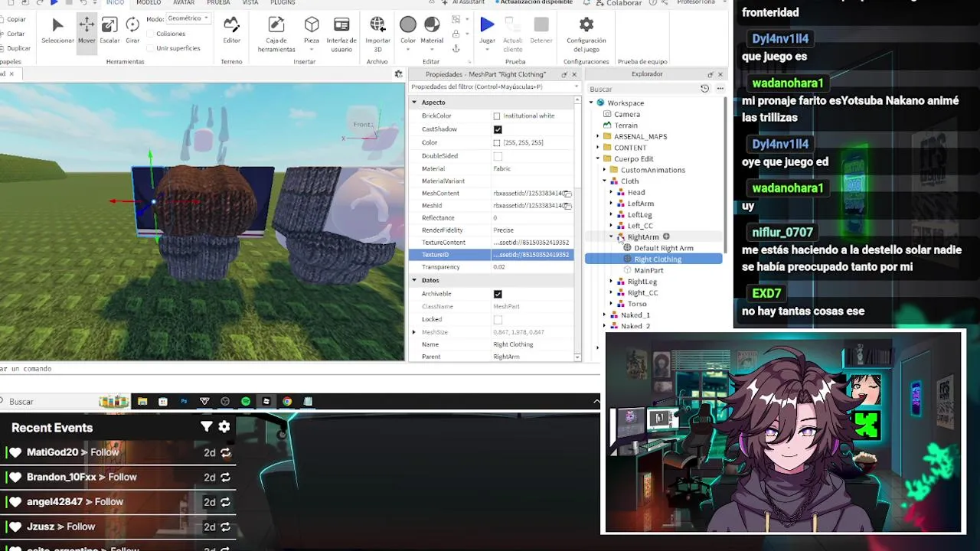The height and width of the screenshot is (551, 980).
Task: Switch to the PRUEBA ribbon tab
Action: [218, 3]
